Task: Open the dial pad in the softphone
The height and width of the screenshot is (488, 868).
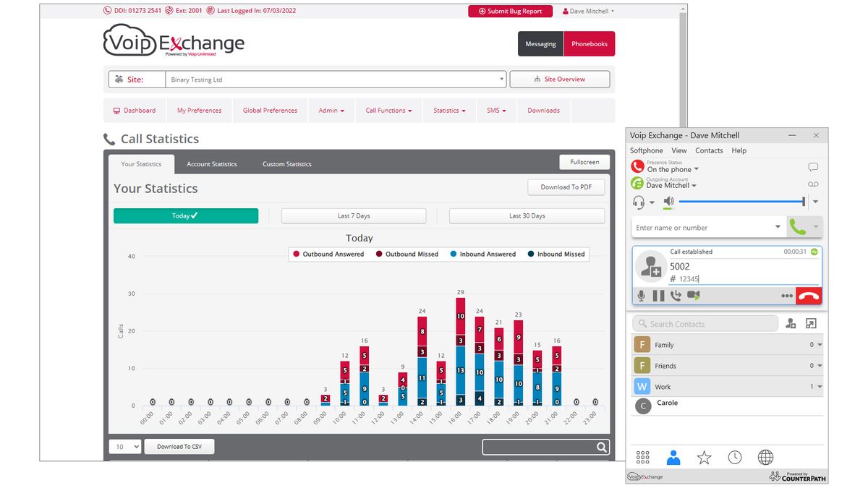Action: click(x=642, y=457)
